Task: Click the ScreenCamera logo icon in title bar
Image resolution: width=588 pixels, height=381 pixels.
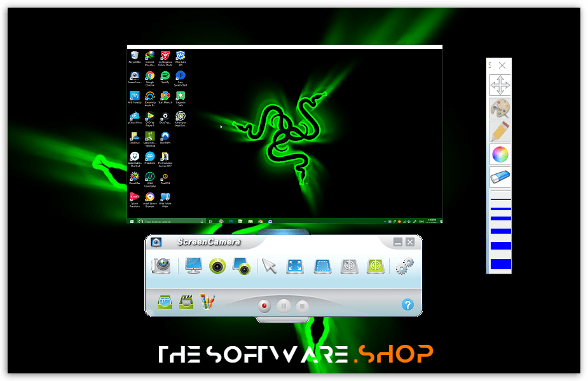Action: (x=156, y=242)
